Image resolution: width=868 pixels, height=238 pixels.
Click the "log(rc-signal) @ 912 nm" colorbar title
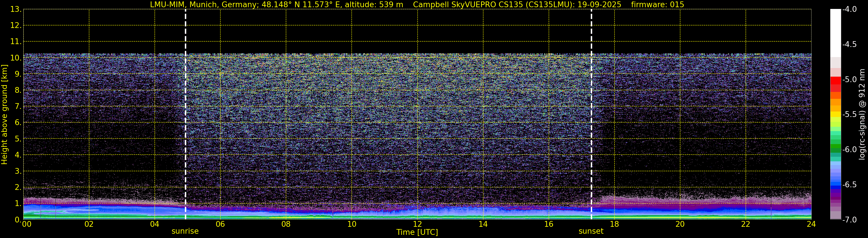862,114
